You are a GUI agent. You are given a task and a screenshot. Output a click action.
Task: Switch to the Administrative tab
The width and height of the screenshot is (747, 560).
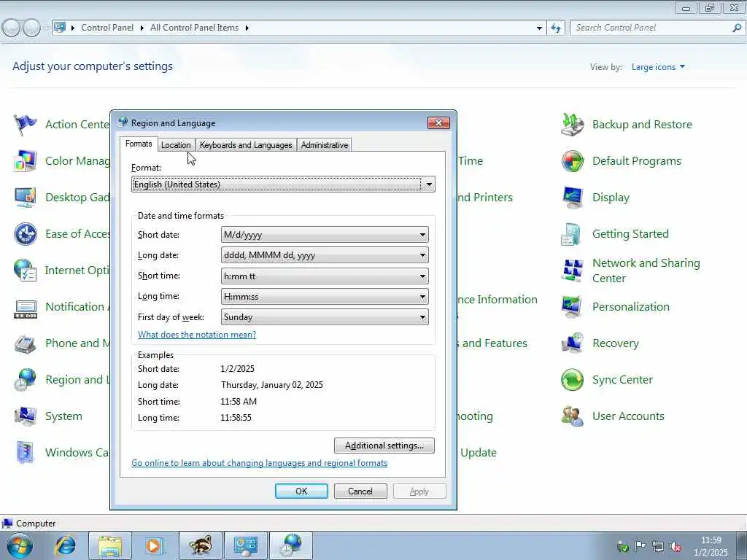(325, 145)
